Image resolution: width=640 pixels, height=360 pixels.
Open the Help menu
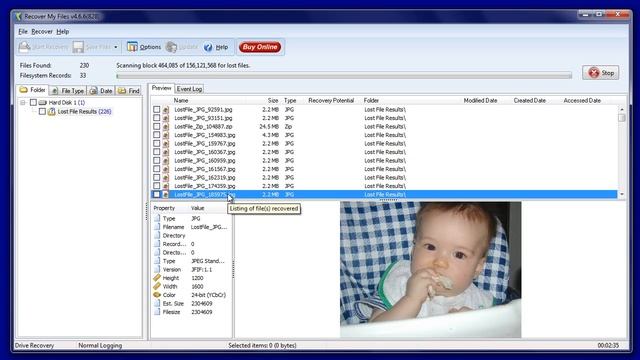pyautogui.click(x=62, y=31)
